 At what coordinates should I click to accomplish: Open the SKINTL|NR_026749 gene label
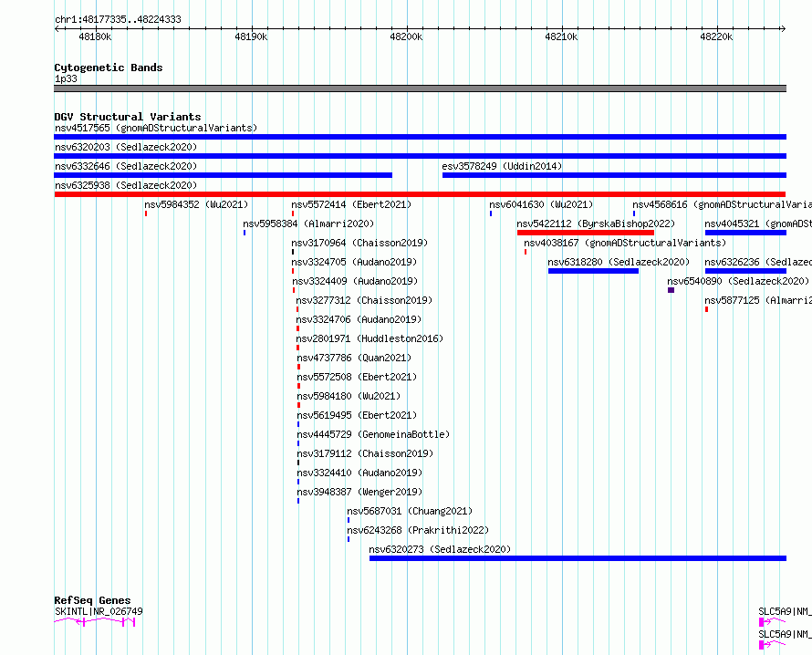(99, 611)
